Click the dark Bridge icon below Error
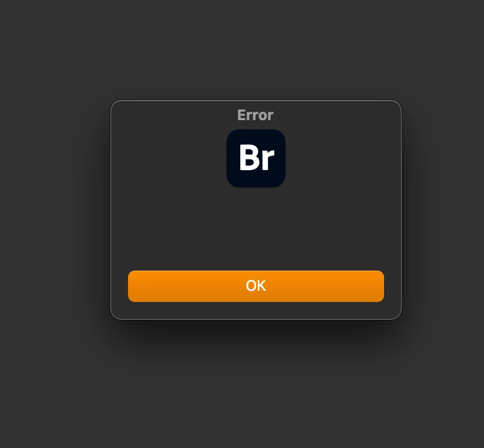The width and height of the screenshot is (484, 448). click(x=256, y=158)
